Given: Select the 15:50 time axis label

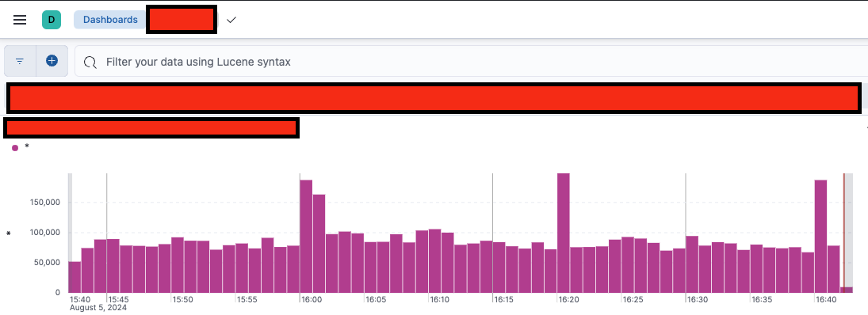Looking at the screenshot, I should pos(182,299).
